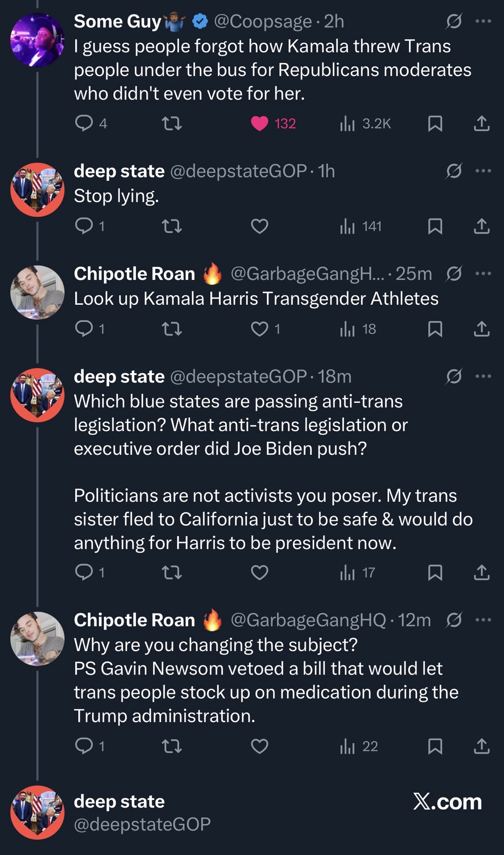Open Chipotle Roan's avatar on 25m tweet

(x=38, y=292)
